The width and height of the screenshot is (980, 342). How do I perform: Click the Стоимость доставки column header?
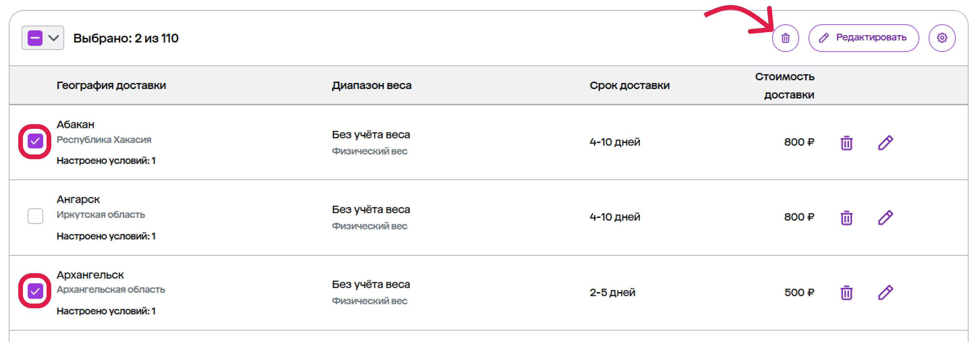[785, 86]
